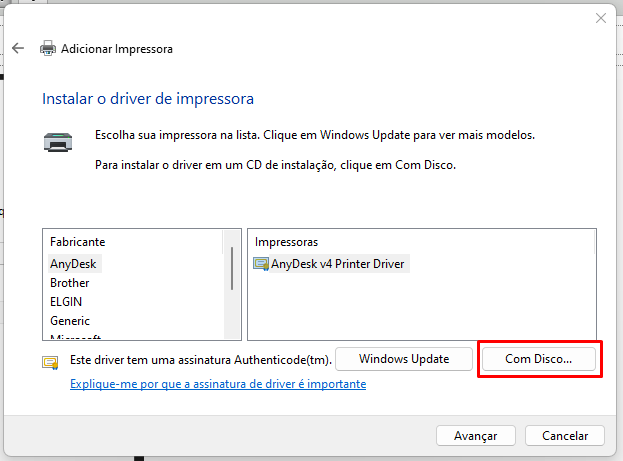Click the large printer illustration icon

click(x=58, y=141)
